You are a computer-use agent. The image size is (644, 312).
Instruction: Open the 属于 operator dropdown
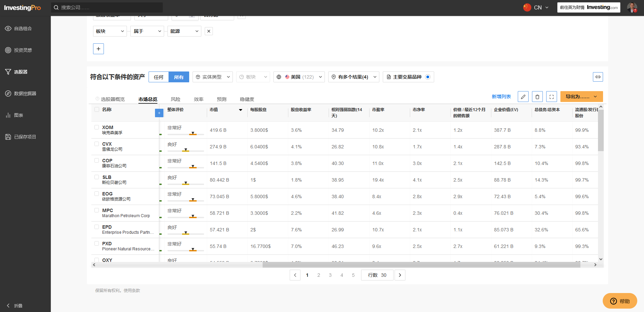(x=147, y=31)
